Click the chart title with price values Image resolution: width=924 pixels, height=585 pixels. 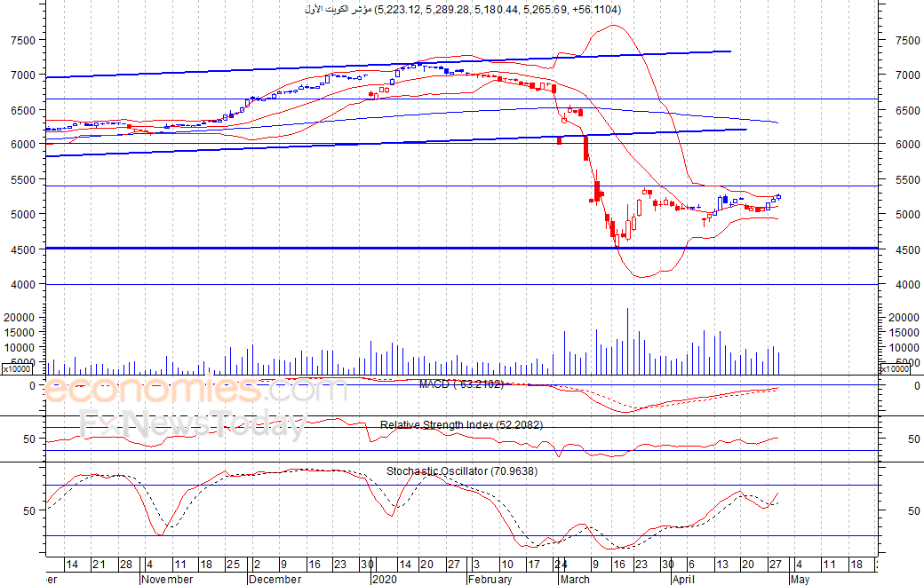click(463, 10)
